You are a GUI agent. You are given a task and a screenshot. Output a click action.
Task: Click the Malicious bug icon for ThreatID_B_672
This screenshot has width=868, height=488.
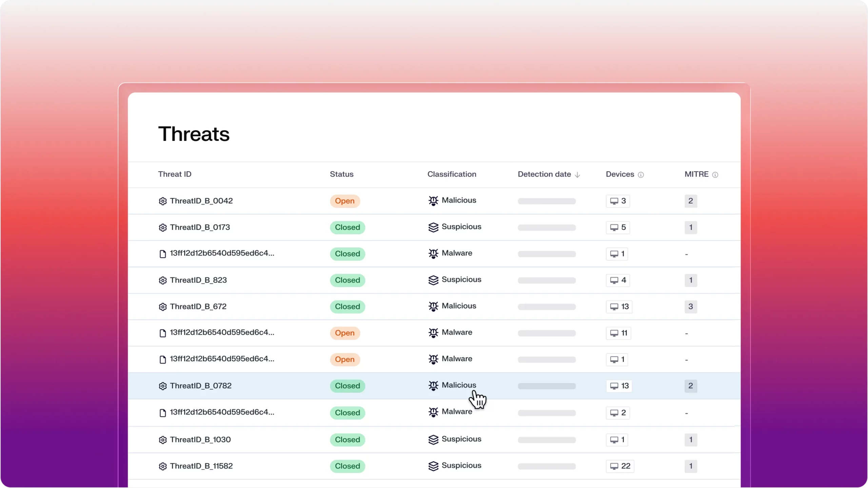point(433,306)
